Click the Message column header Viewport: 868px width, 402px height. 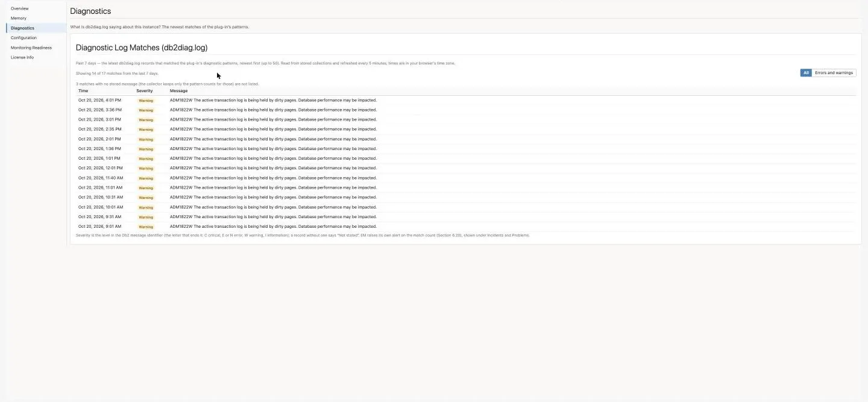[178, 91]
